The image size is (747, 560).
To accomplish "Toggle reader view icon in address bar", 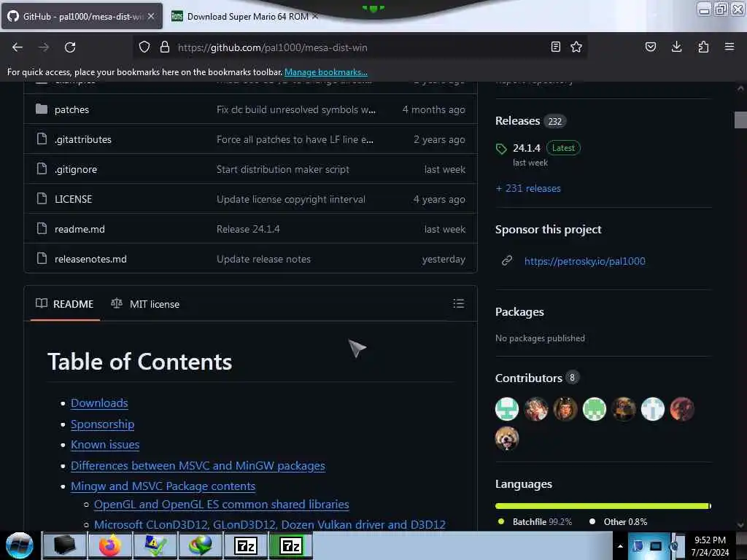I will [x=555, y=47].
